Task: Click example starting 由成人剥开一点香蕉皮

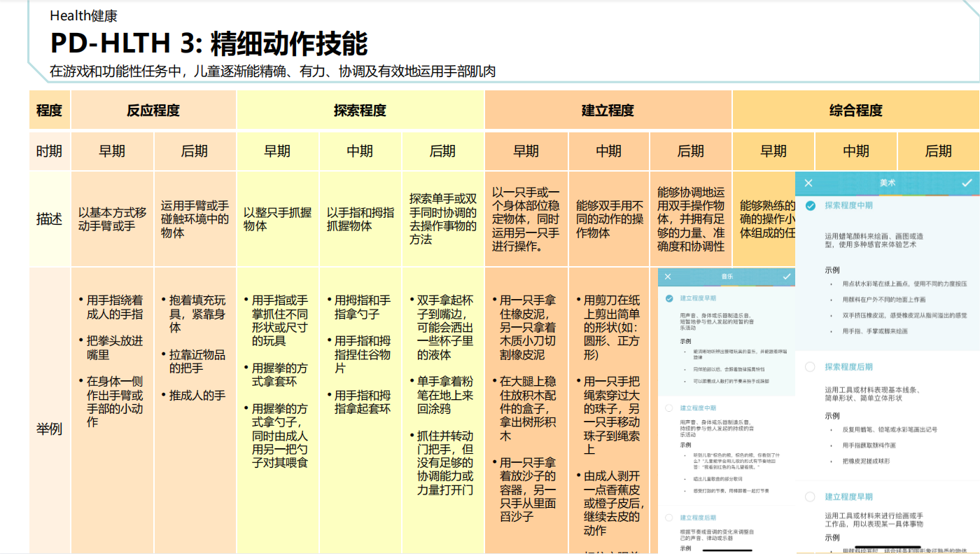Action: click(611, 504)
